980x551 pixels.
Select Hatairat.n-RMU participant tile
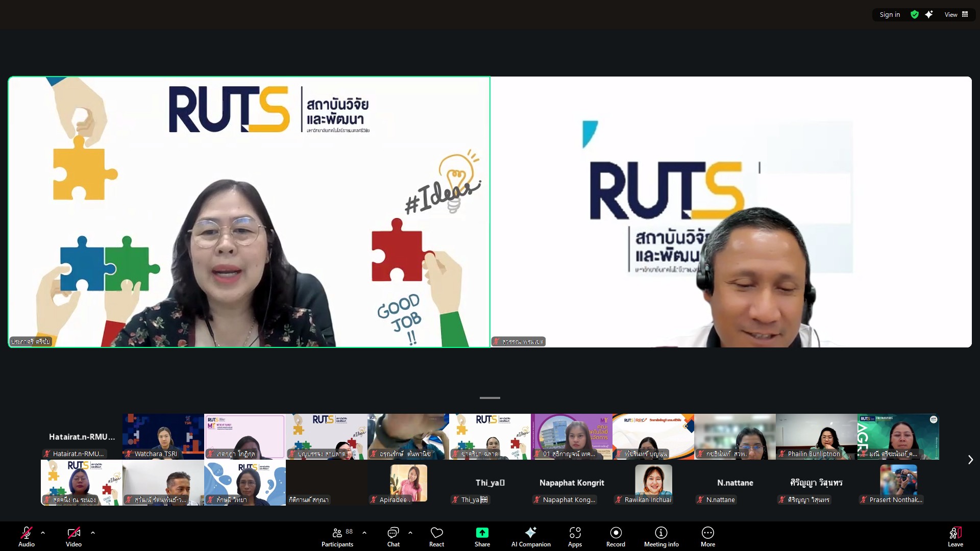pyautogui.click(x=82, y=437)
